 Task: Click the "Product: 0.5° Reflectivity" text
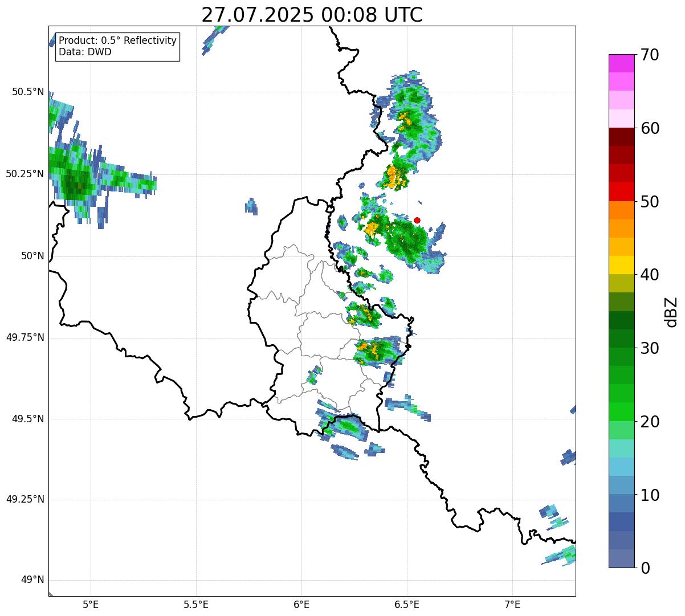[x=117, y=40]
